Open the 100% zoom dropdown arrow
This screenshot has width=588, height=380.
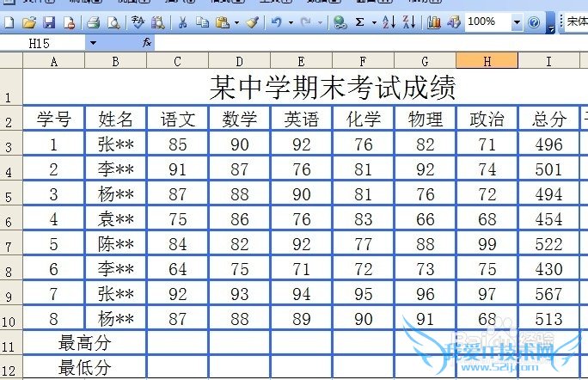[517, 22]
